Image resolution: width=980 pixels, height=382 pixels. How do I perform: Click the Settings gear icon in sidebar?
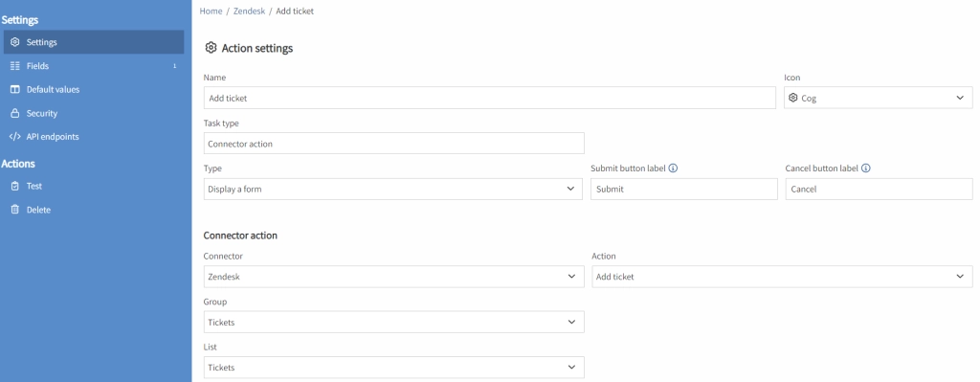[15, 42]
